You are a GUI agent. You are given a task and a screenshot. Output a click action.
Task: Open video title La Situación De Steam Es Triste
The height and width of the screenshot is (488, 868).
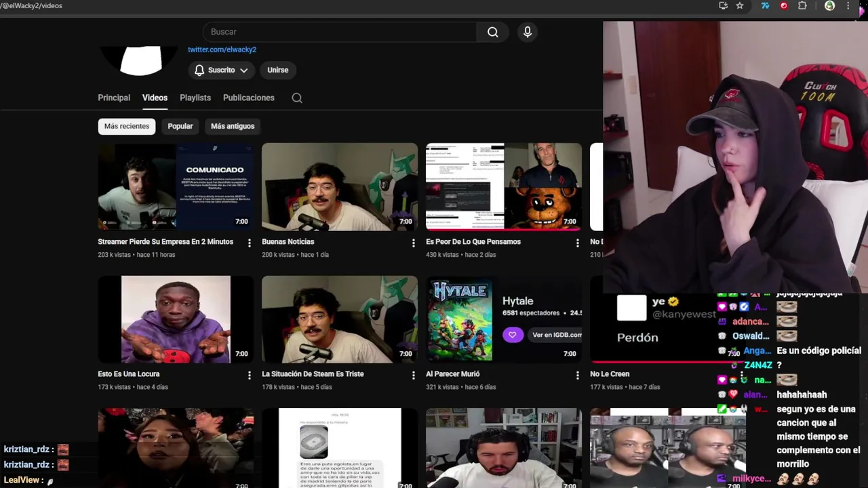click(313, 374)
